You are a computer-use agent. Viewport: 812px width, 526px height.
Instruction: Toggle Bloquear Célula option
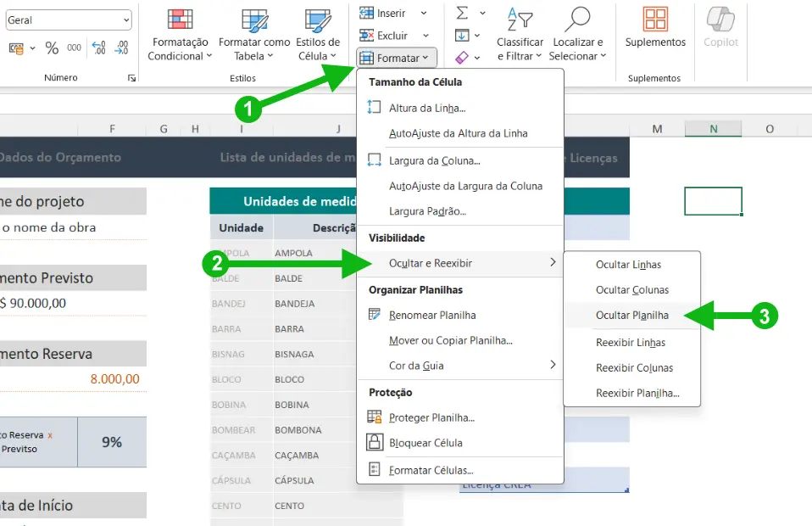pos(460,443)
